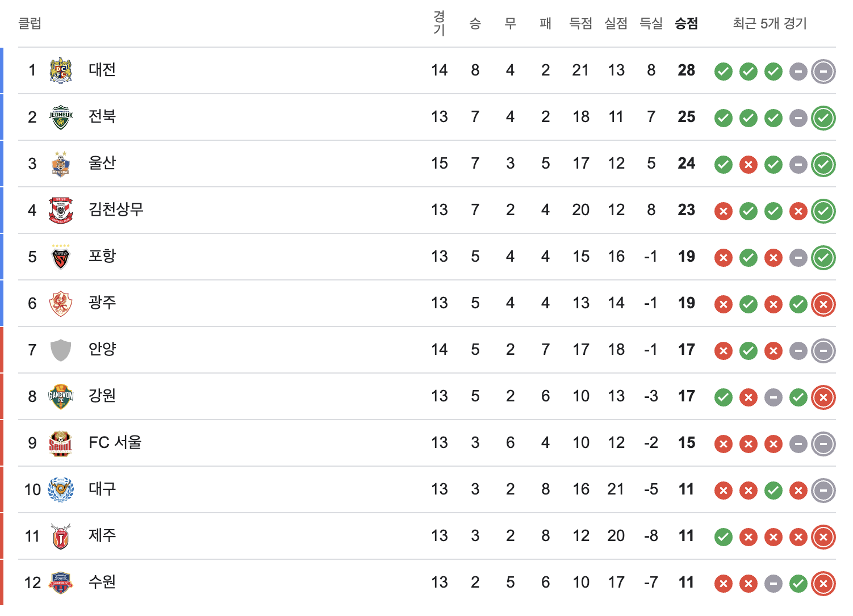Click the 제주 club crest icon
Viewport: 853px width, 616px height.
(x=61, y=536)
